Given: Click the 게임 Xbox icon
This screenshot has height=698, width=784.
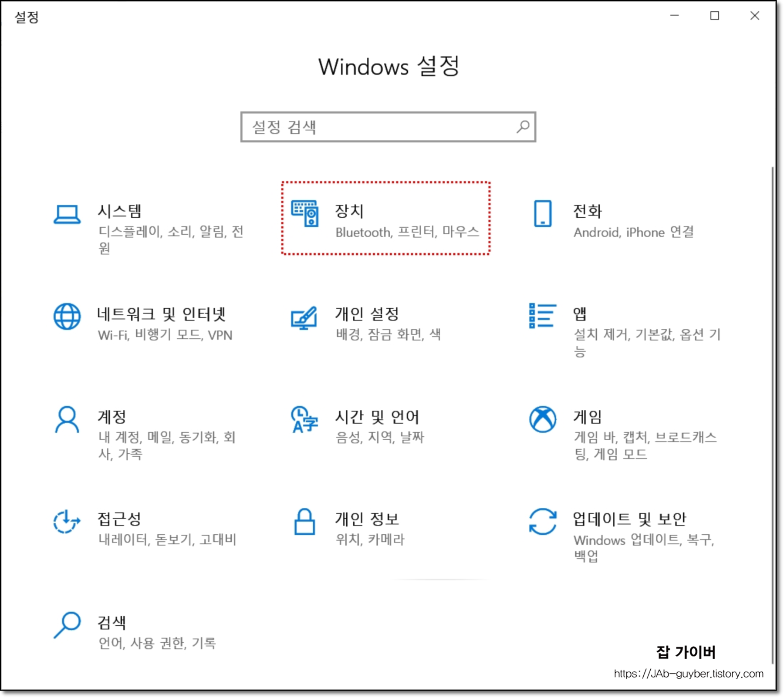Looking at the screenshot, I should (x=543, y=419).
